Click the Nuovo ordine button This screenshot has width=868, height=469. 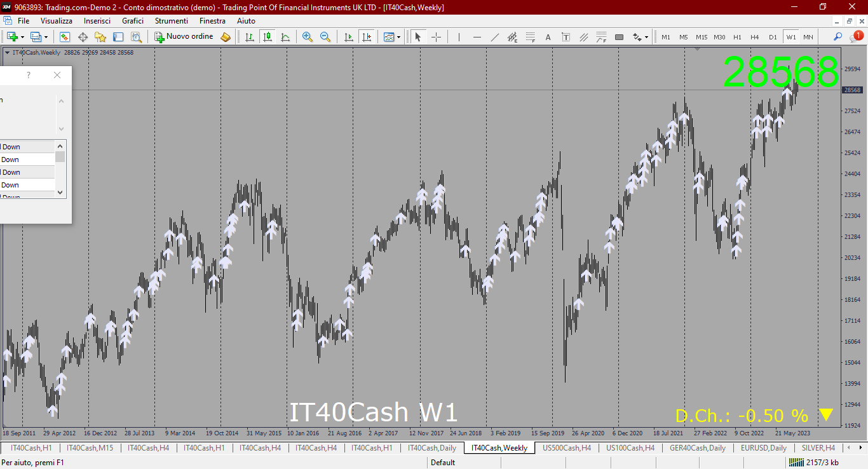pos(184,37)
